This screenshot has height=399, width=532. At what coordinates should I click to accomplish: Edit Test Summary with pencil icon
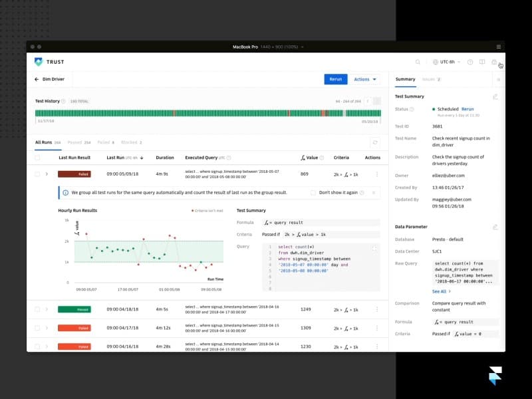coord(495,96)
